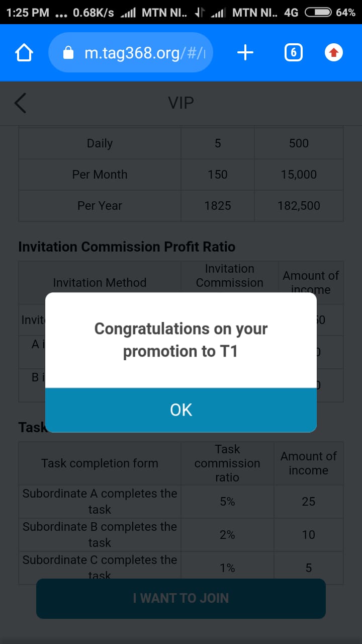Open a new tab with plus icon
Screen dimensions: 362x644
(x=245, y=52)
